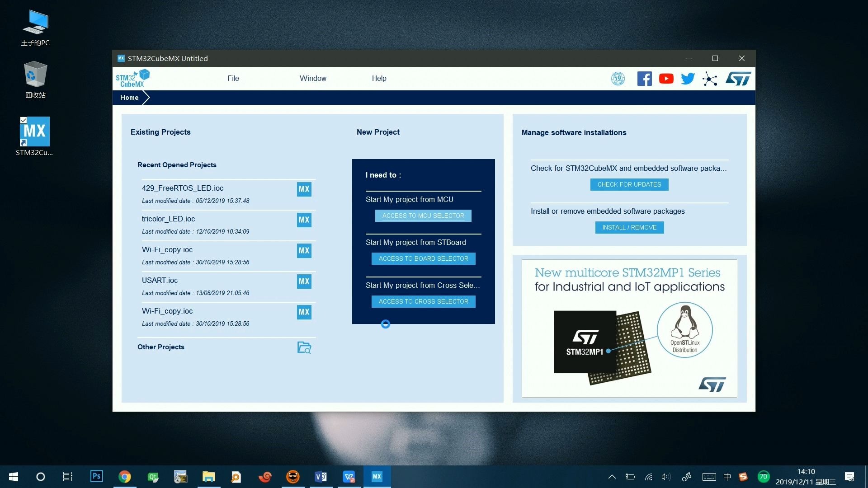Click ACCESS TO BOARD SELECTOR button
The height and width of the screenshot is (488, 868).
pos(423,258)
